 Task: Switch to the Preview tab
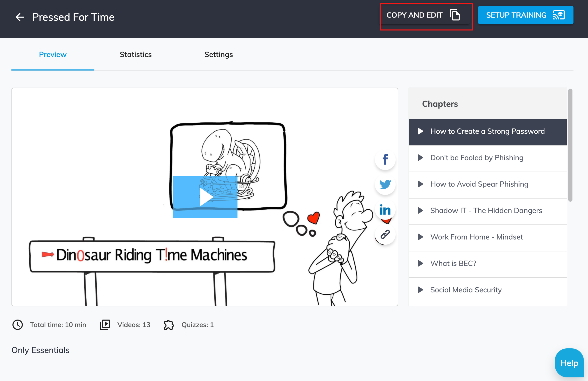pos(53,54)
